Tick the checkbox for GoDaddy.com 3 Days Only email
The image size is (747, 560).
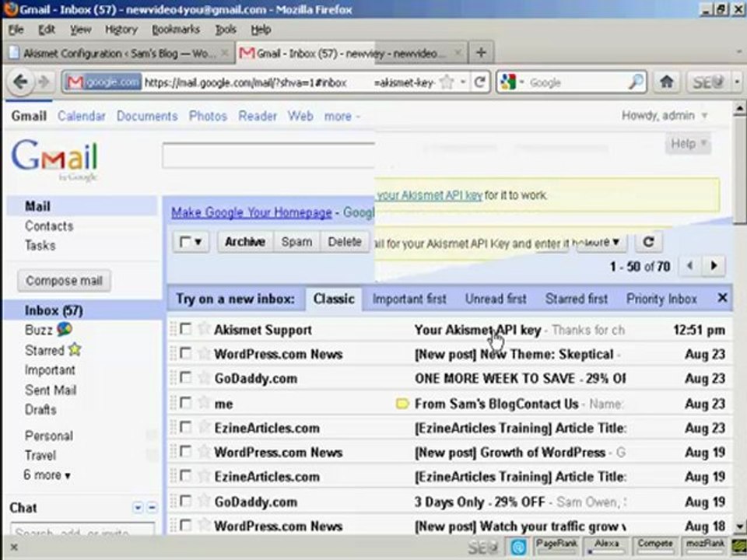point(185,501)
